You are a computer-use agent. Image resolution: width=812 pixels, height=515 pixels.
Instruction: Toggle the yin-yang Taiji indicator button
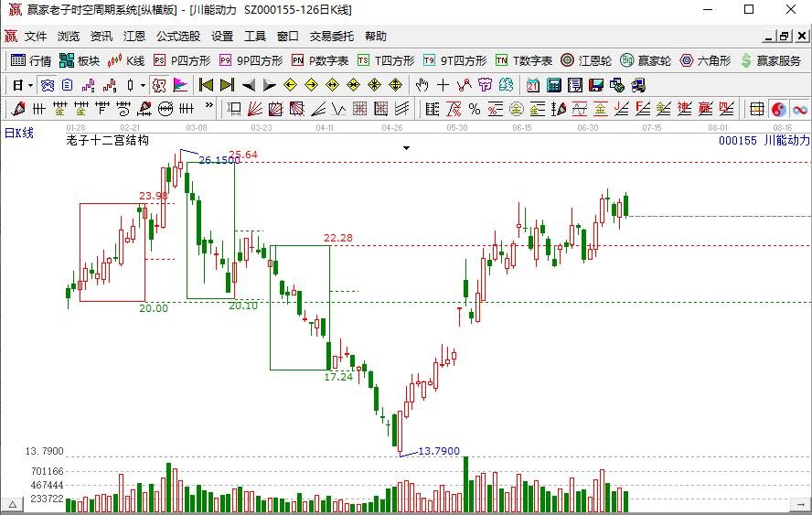[778, 109]
